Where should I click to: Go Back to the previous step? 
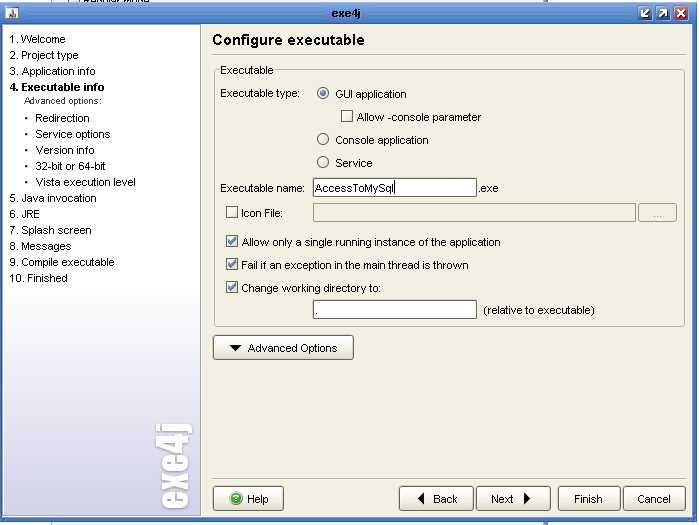point(436,499)
